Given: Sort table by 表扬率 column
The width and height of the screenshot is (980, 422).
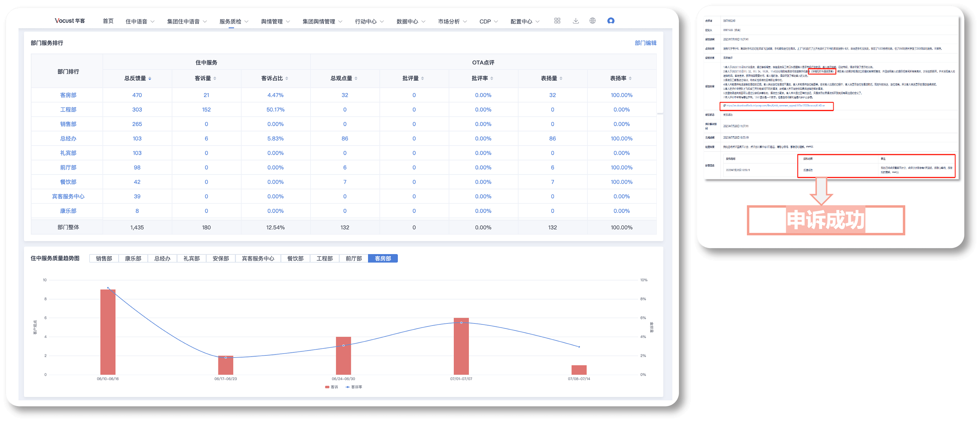Looking at the screenshot, I should point(630,78).
